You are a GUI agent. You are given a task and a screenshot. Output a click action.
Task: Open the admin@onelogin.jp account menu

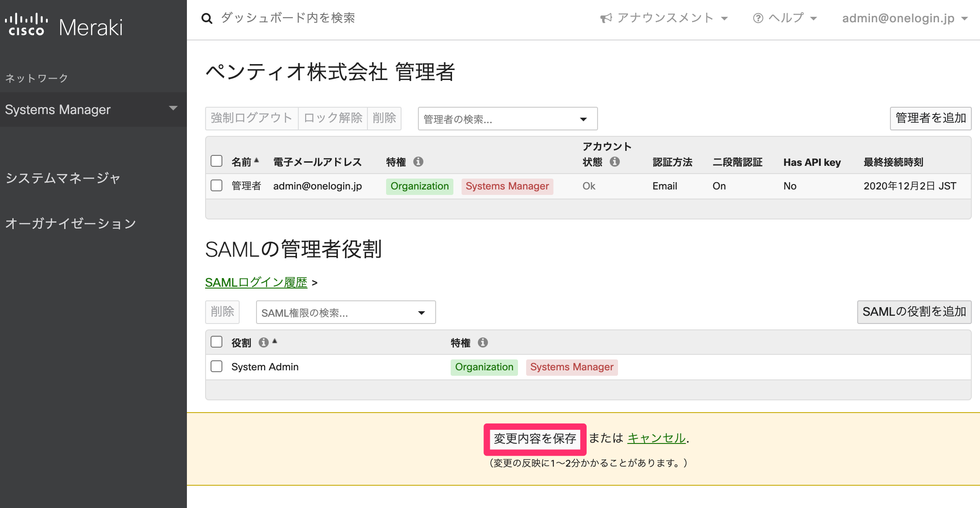[x=905, y=18]
